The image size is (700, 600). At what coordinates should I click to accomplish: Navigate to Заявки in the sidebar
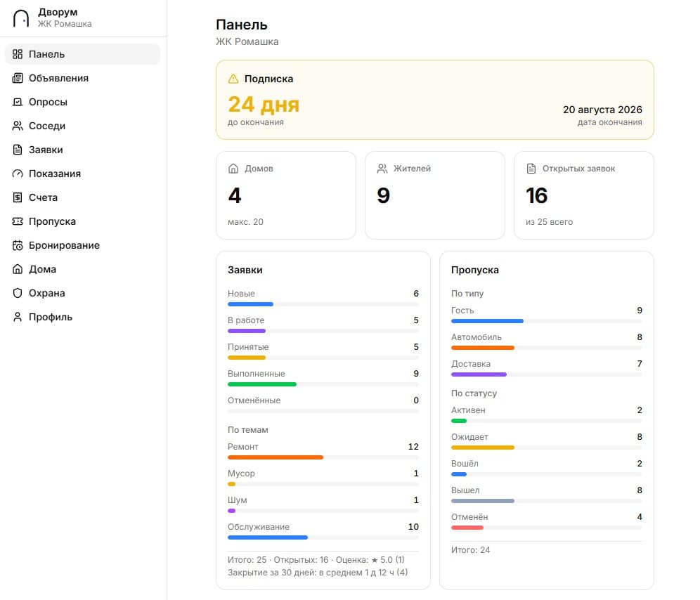(x=83, y=150)
